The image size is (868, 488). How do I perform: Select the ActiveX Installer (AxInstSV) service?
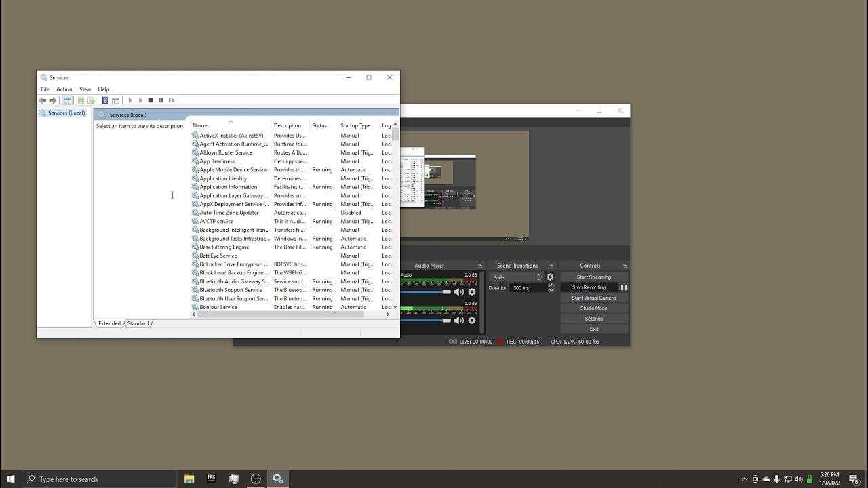point(292,136)
